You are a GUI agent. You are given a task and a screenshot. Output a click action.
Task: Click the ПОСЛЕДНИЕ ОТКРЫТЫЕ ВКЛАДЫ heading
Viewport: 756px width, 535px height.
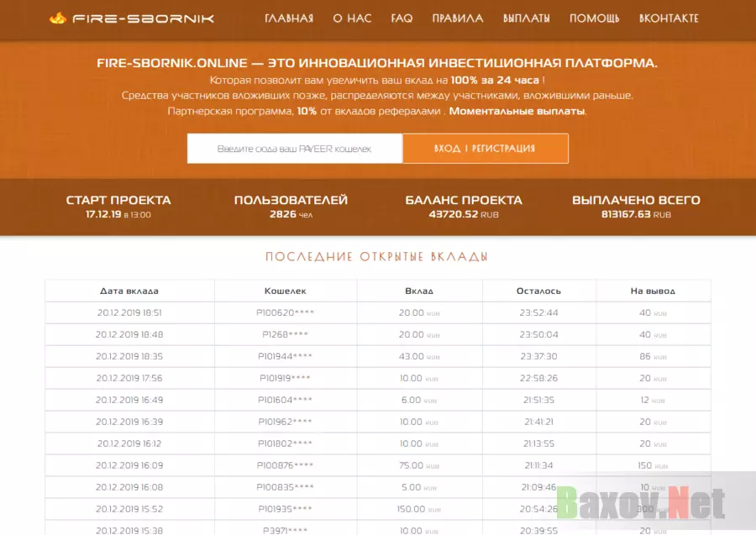(376, 256)
